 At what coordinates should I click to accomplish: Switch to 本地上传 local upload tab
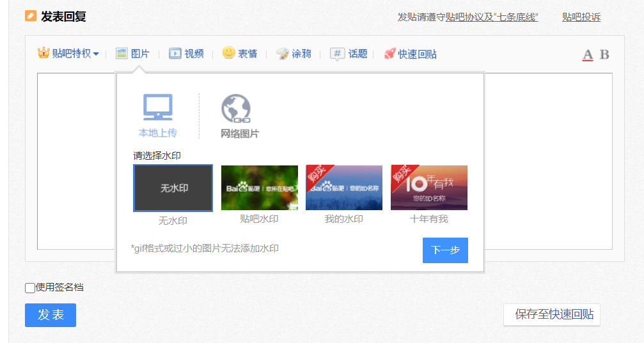click(158, 116)
